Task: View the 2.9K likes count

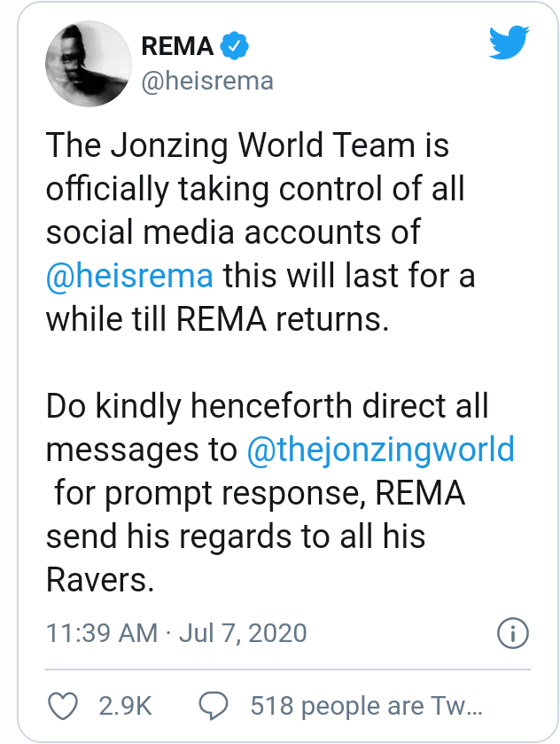Action: click(125, 706)
